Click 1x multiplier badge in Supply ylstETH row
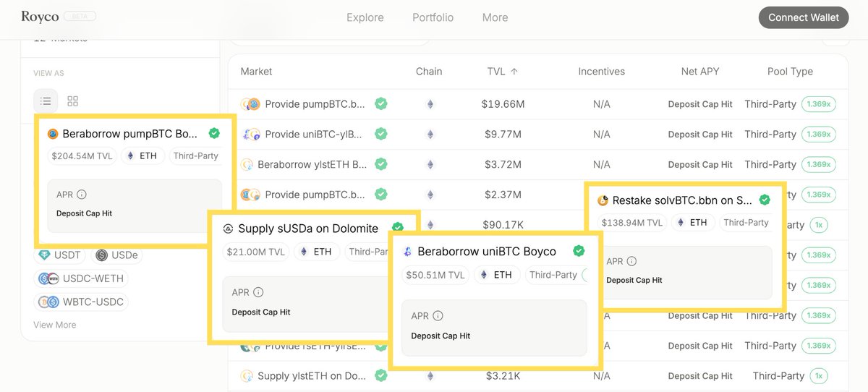 pos(819,376)
